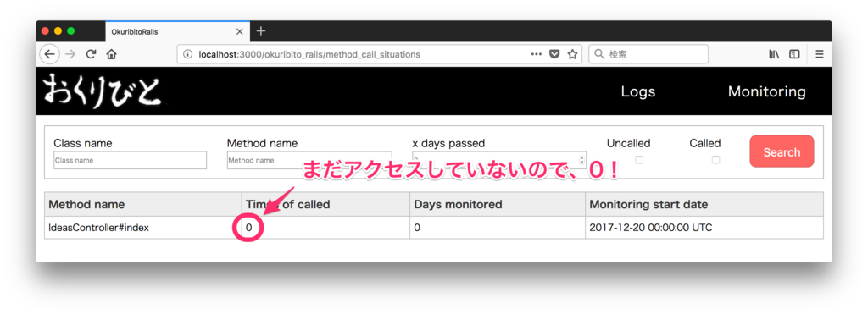Click the x days passed spinner arrows
The height and width of the screenshot is (314, 868).
click(x=581, y=160)
